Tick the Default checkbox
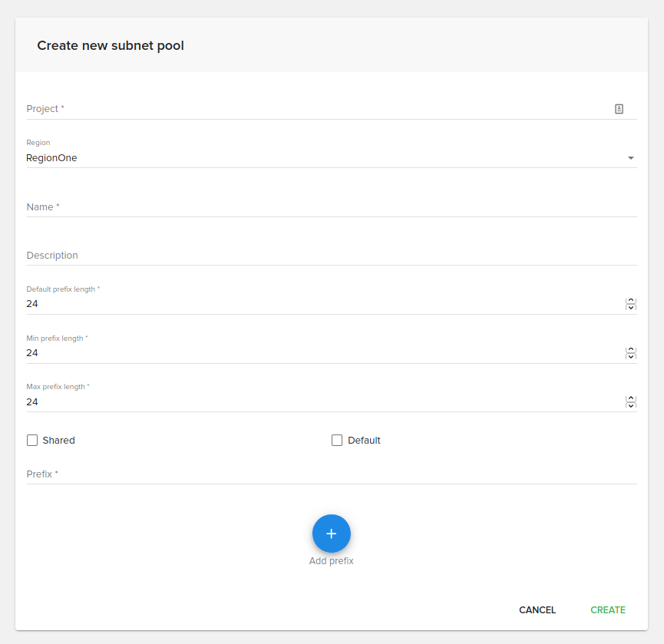 click(337, 441)
